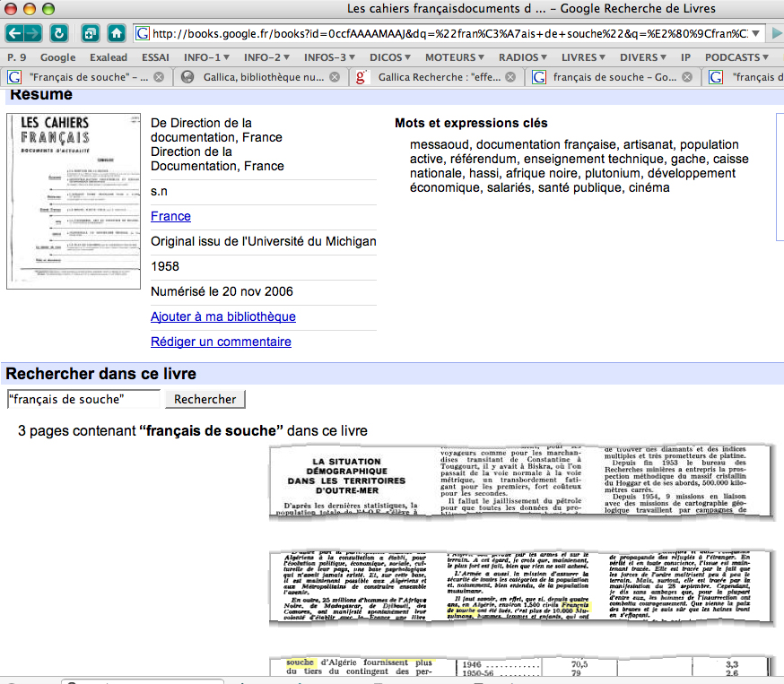Viewport: 784px width, 684px height.
Task: Click the yellow window minimize button
Action: coord(30,8)
